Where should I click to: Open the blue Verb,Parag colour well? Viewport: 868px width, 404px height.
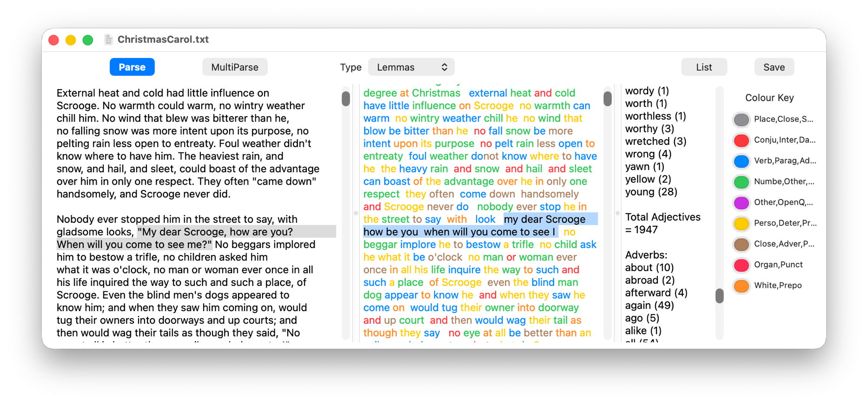[x=741, y=161]
